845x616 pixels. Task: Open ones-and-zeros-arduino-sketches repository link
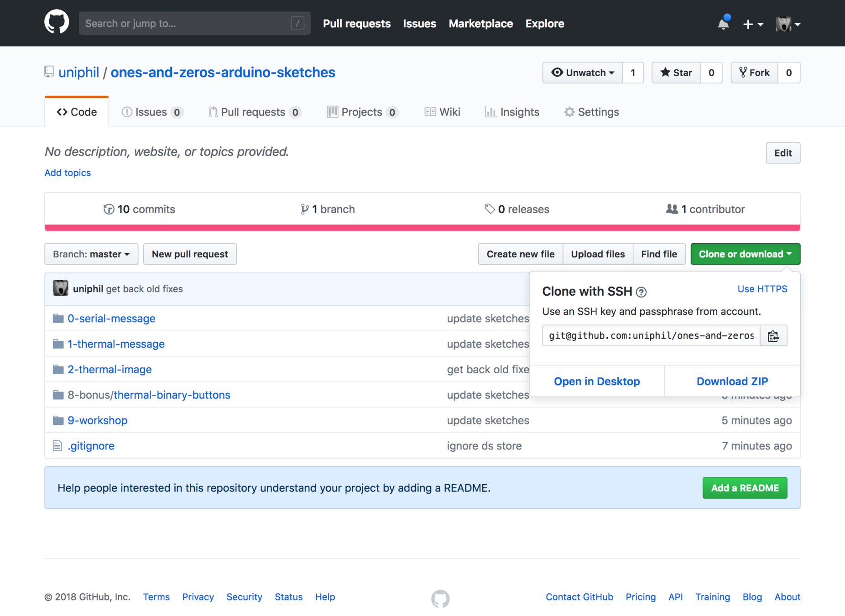pos(223,72)
